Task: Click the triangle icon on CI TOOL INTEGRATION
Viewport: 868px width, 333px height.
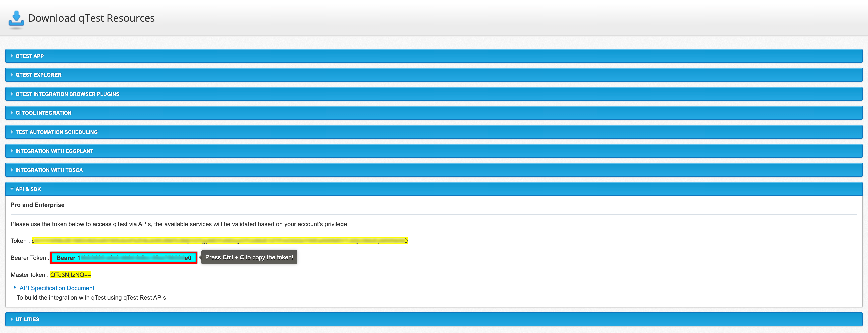Action: tap(12, 113)
